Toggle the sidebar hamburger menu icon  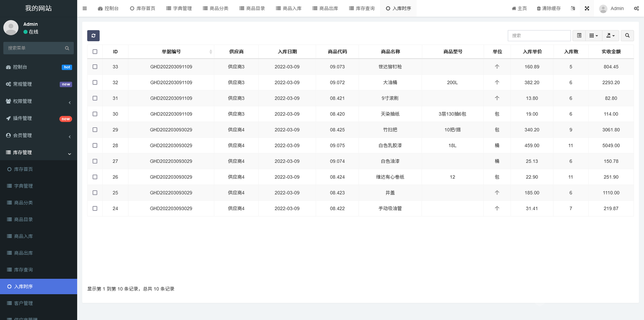pyautogui.click(x=85, y=8)
